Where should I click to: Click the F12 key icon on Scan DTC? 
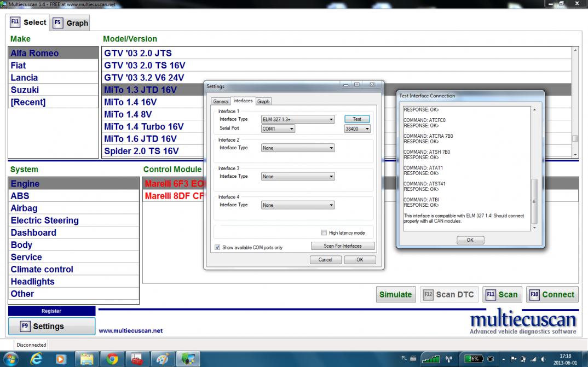tap(428, 294)
